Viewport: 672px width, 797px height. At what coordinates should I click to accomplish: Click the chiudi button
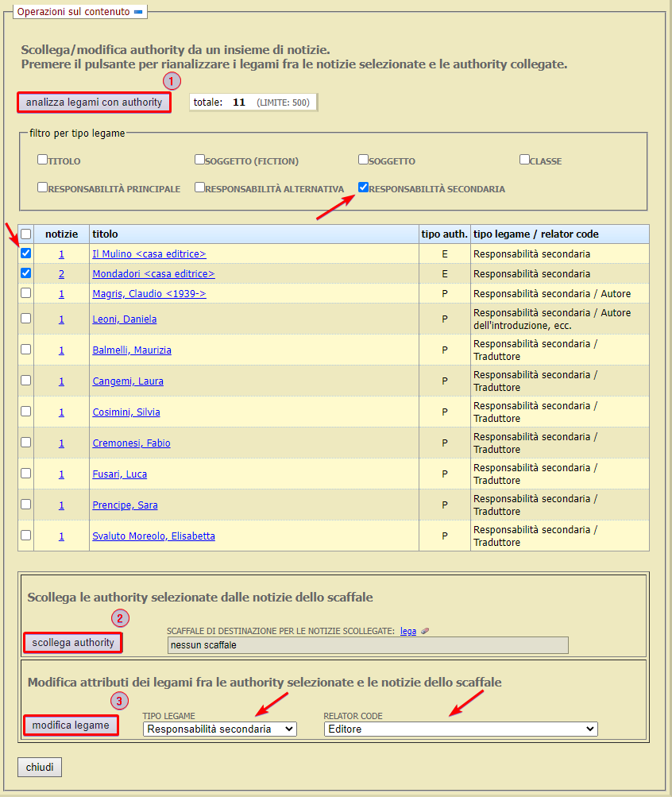point(39,767)
